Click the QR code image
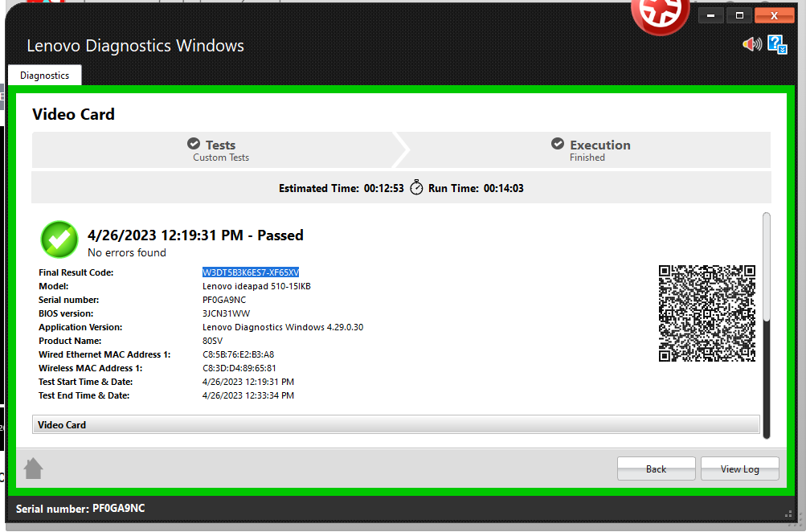This screenshot has width=806, height=532. click(707, 313)
